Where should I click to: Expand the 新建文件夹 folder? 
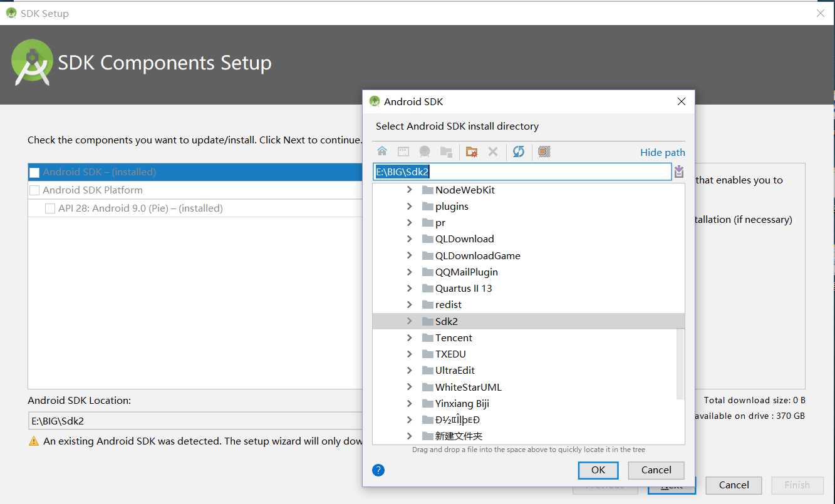pos(410,436)
